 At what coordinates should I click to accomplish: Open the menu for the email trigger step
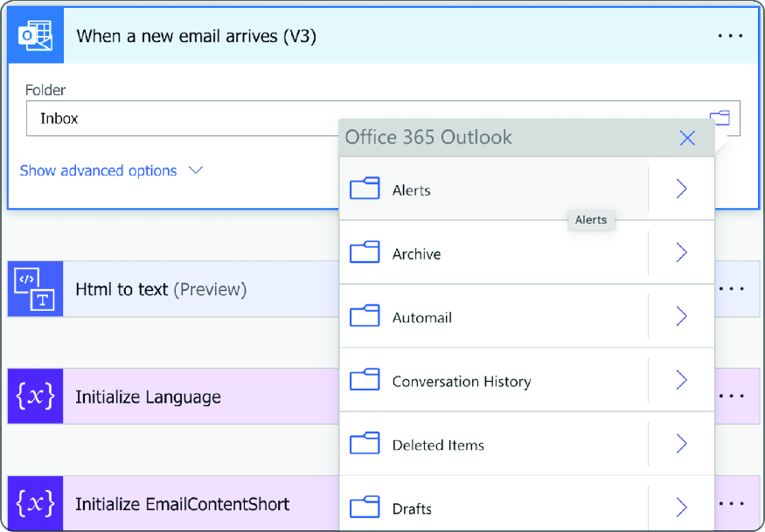click(730, 36)
